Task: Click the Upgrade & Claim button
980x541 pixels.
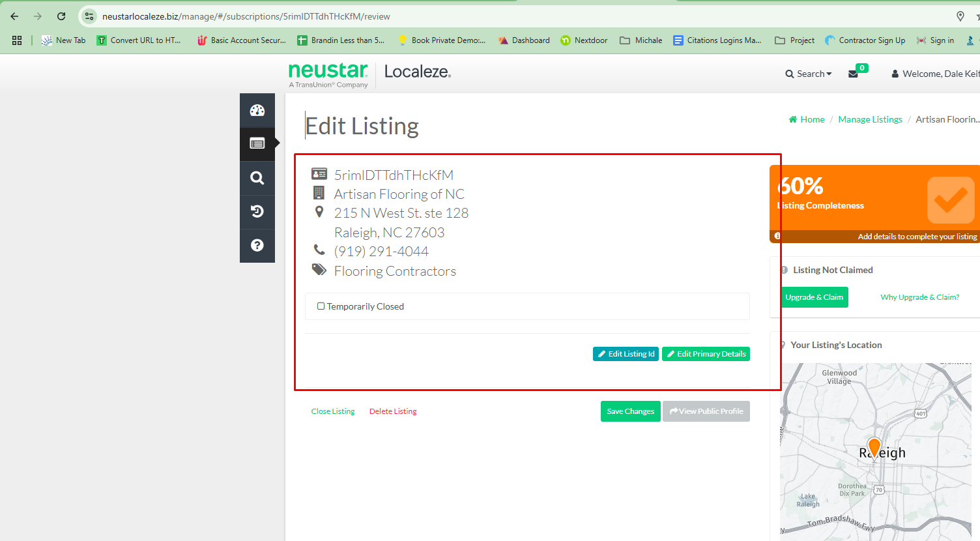Action: coord(814,297)
